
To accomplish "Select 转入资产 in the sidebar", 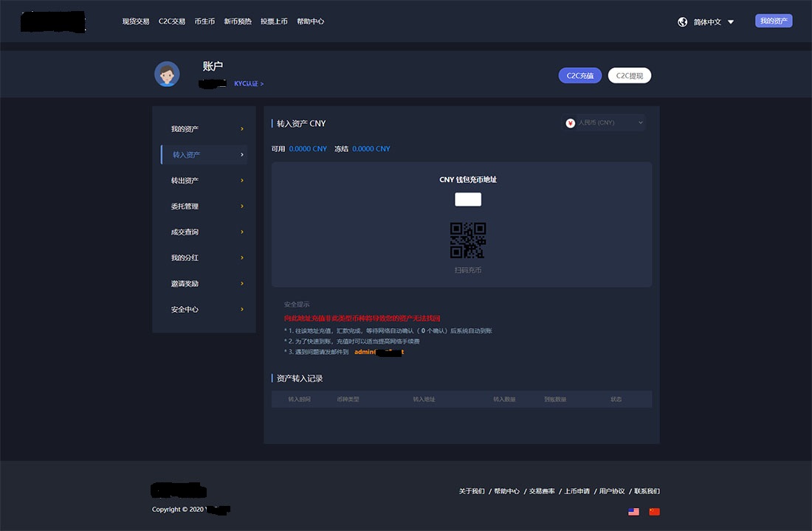I will 204,155.
